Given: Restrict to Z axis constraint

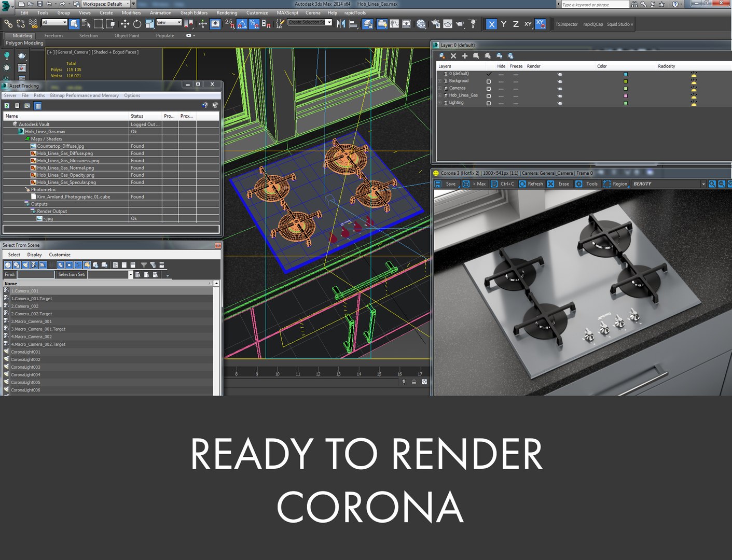Looking at the screenshot, I should 516,24.
